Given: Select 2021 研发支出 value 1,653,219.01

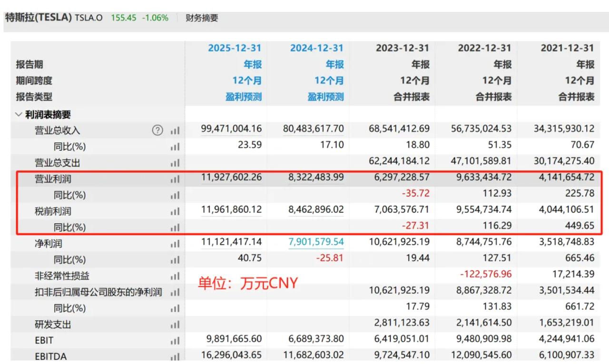Looking at the screenshot, I should point(567,323).
